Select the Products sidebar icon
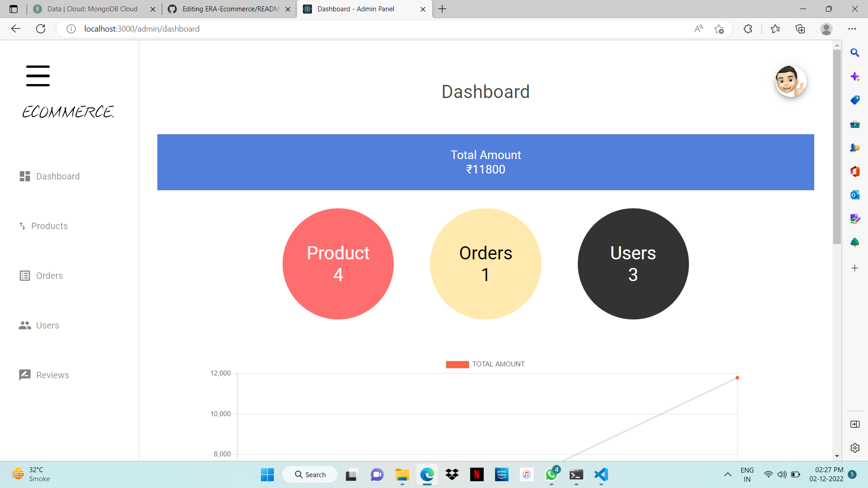 pyautogui.click(x=23, y=226)
